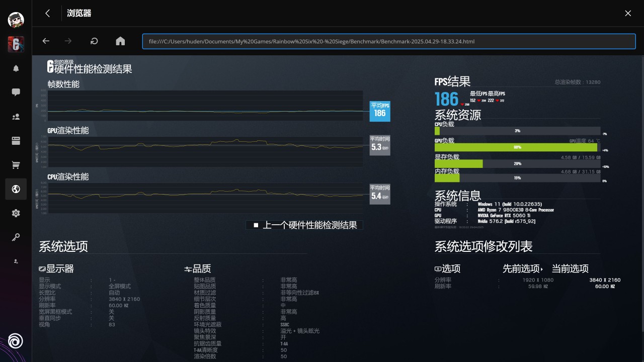
Task: Open the notifications bell
Action: click(x=16, y=68)
